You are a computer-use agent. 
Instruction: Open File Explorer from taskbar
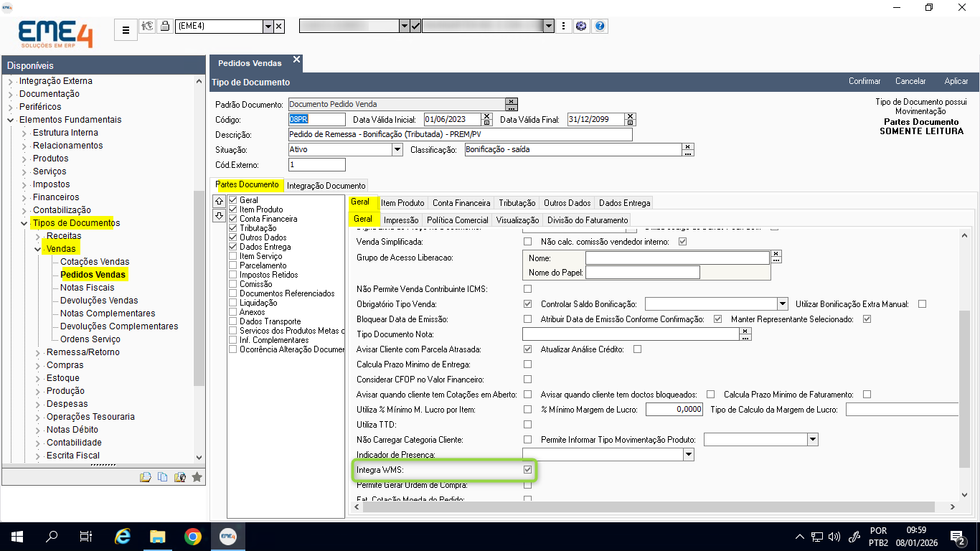pyautogui.click(x=157, y=536)
